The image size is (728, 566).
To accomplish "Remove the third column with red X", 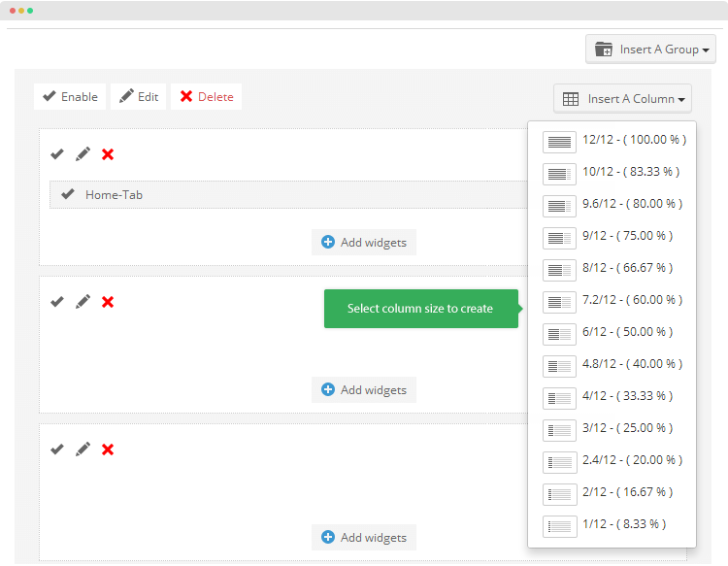I will (x=108, y=449).
